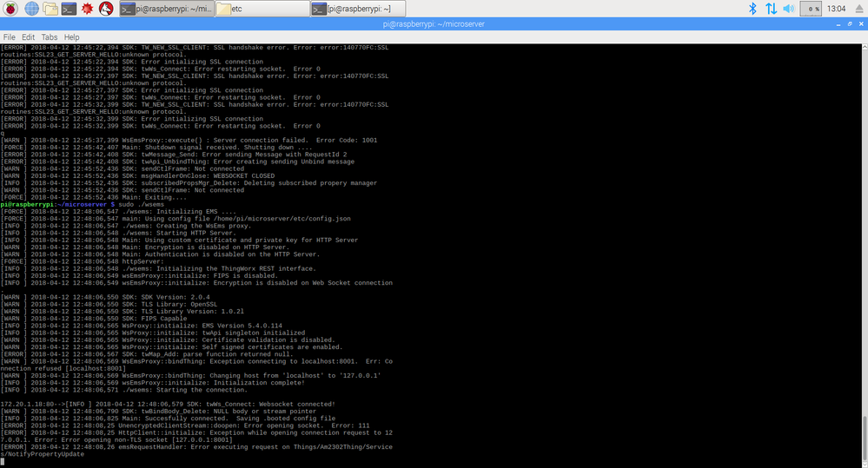868x468 pixels.
Task: Launch the Terminal from the panel launcher
Action: click(69, 9)
